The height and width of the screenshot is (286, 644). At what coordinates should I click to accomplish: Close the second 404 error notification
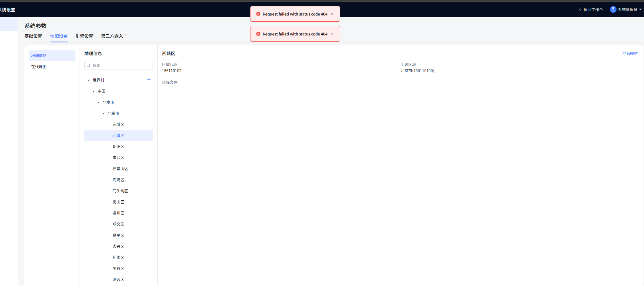(x=332, y=34)
